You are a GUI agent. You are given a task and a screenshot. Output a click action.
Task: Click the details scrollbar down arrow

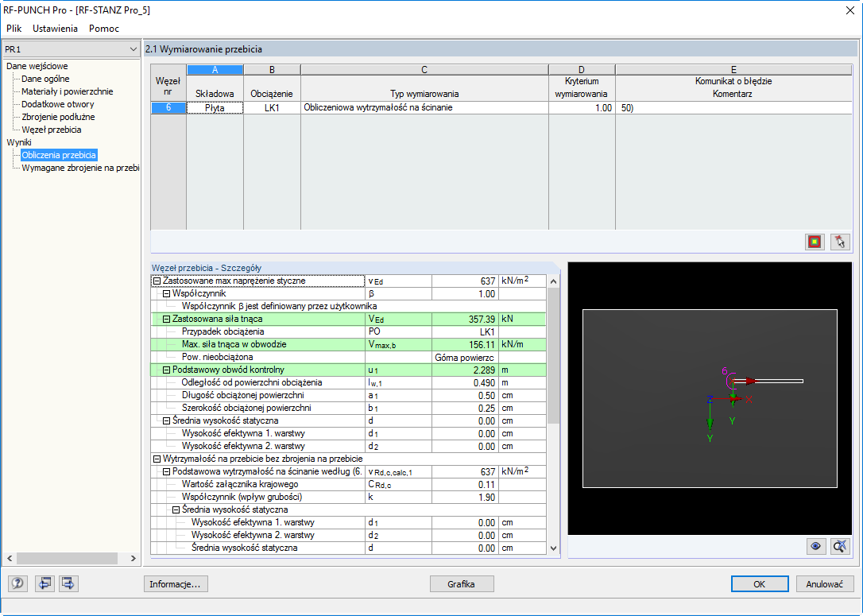point(554,548)
